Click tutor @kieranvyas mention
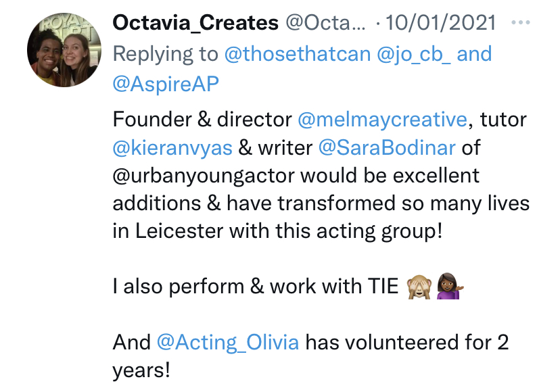560x392 pixels. (173, 148)
